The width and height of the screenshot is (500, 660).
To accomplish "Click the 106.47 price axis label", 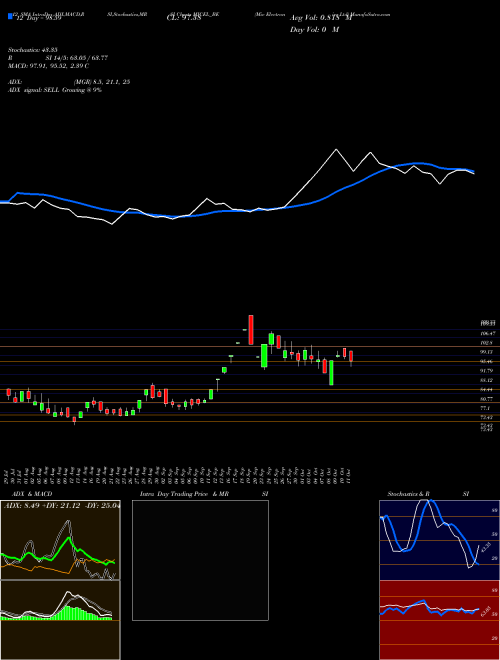I will (487, 333).
